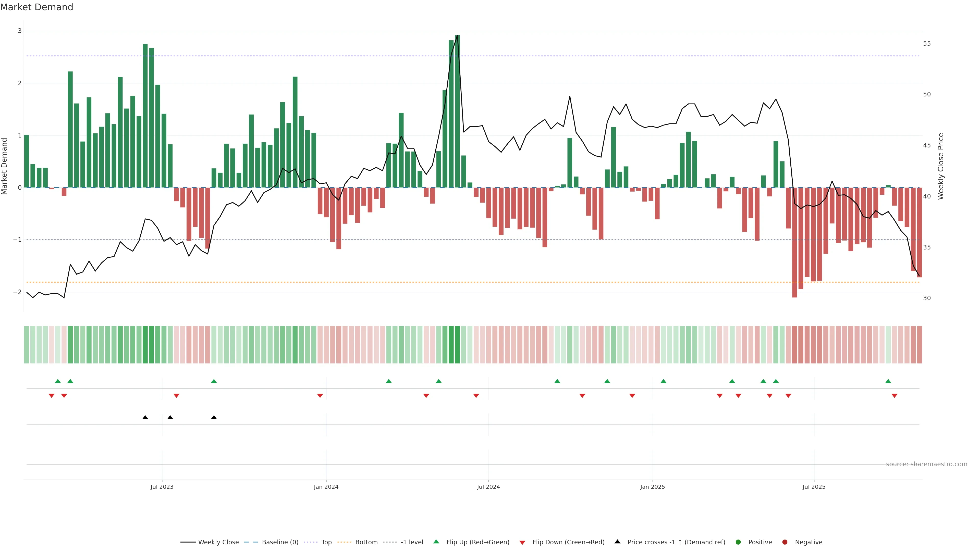Click the Flip Down red triangle legend icon
The image size is (980, 551).
[x=522, y=543]
